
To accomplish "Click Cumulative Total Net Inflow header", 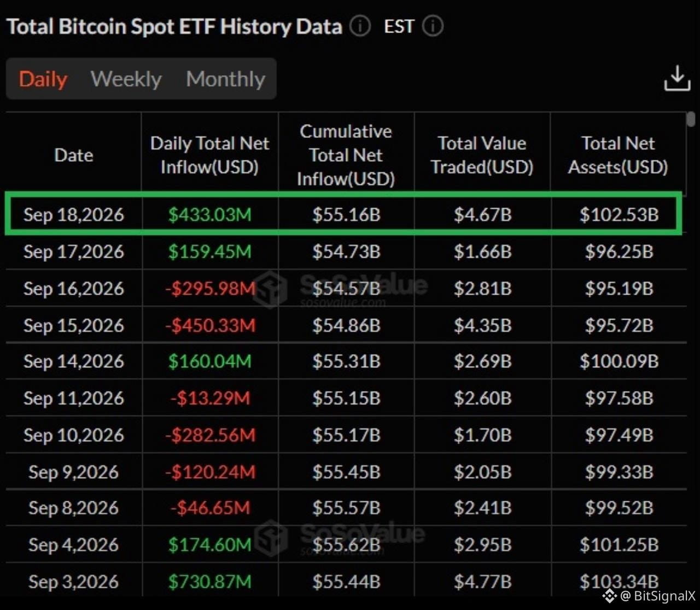I will coord(346,155).
